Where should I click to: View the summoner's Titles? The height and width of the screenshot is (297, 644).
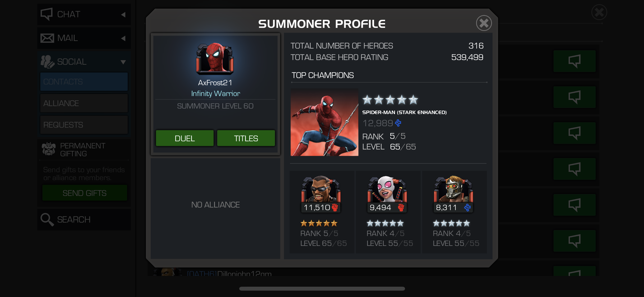click(x=246, y=138)
